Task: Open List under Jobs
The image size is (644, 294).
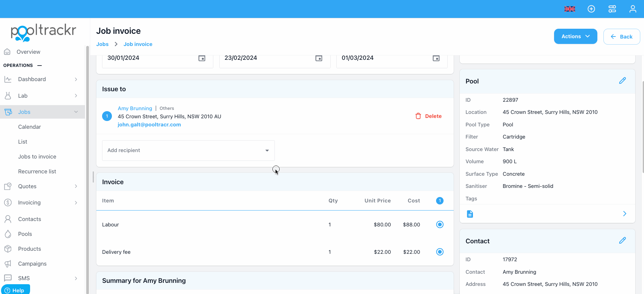Action: pos(23,142)
